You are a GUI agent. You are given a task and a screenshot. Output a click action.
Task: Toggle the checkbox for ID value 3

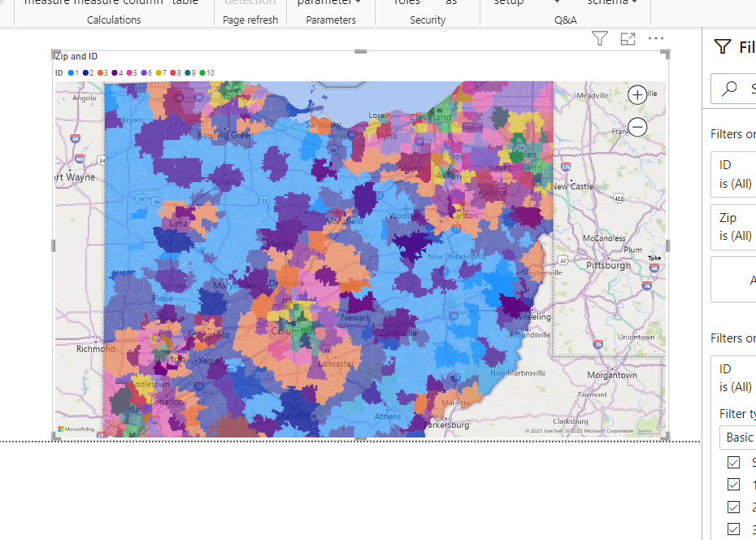[733, 529]
